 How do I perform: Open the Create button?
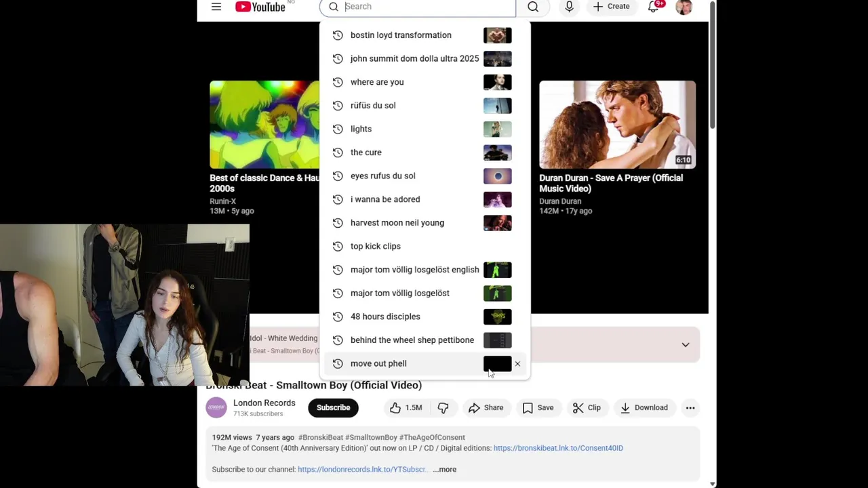tap(612, 7)
